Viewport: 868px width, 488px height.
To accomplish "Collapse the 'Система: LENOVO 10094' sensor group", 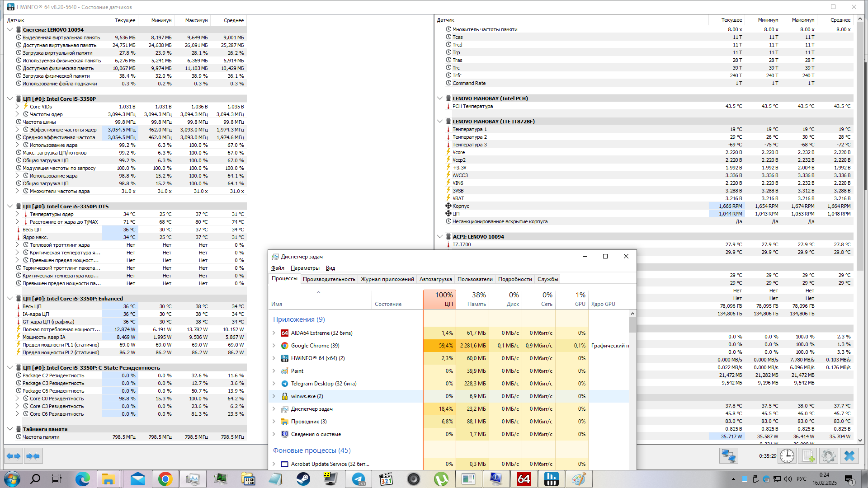I will point(10,30).
